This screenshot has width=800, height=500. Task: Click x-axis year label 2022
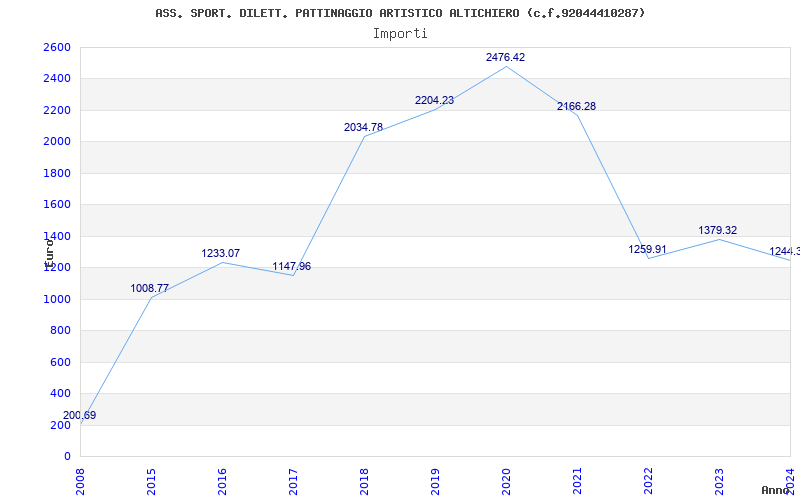648,481
